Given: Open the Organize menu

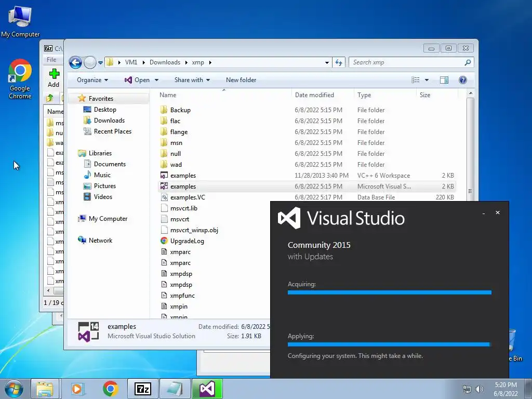Looking at the screenshot, I should pos(92,80).
